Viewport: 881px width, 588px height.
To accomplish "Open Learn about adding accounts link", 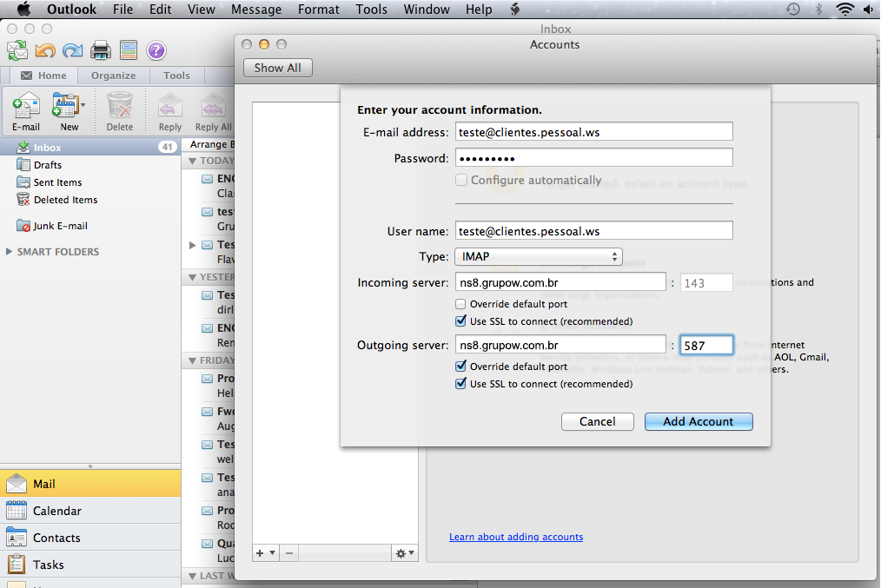I will pyautogui.click(x=516, y=537).
